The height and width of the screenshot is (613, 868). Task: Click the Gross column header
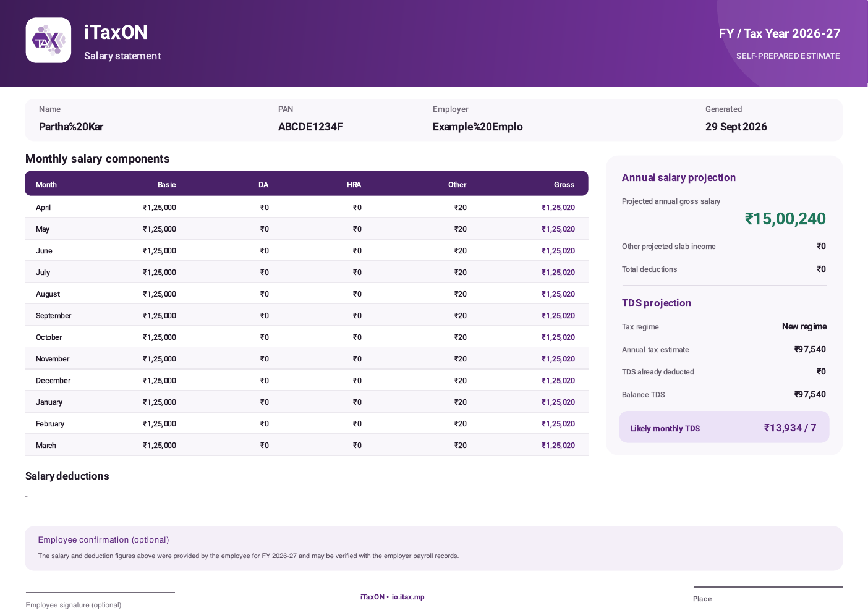point(564,185)
